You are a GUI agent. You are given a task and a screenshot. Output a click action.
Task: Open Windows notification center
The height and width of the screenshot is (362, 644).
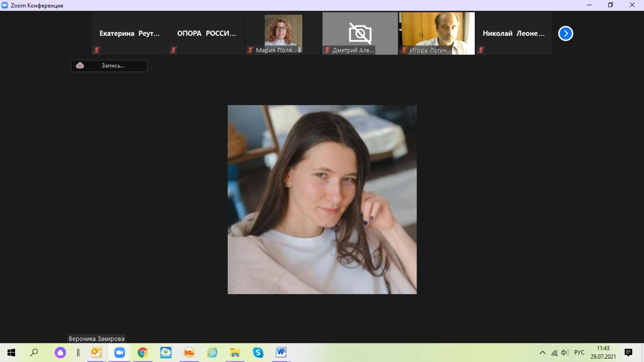click(629, 353)
